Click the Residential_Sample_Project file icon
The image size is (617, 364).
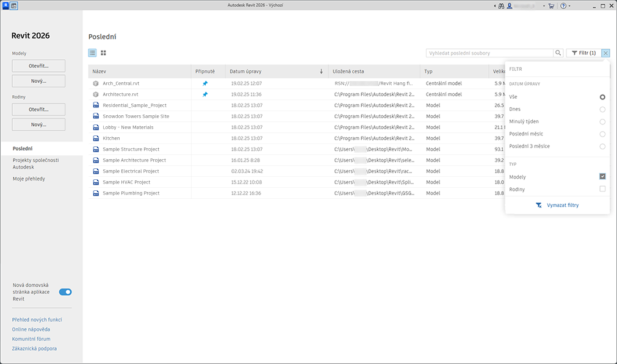tap(96, 105)
